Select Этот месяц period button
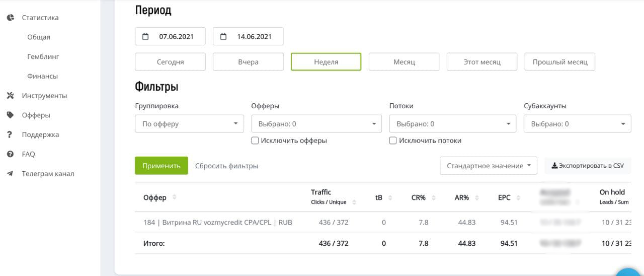Image resolution: width=644 pixels, height=276 pixels. point(482,62)
